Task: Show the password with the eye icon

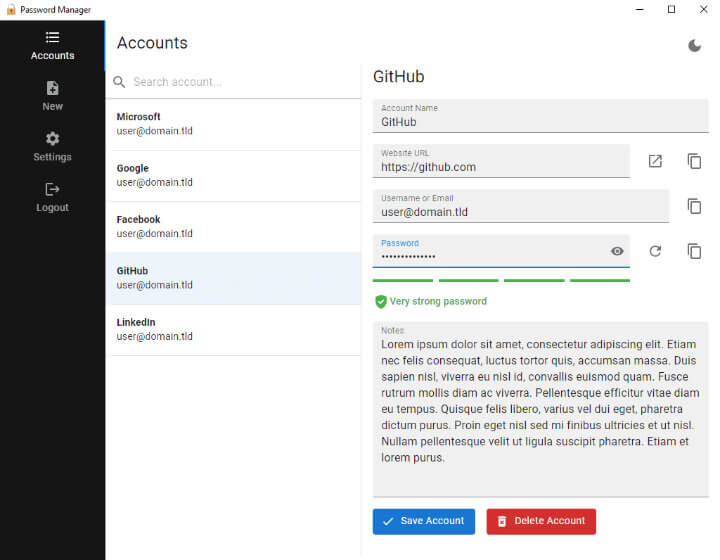Action: coord(617,251)
